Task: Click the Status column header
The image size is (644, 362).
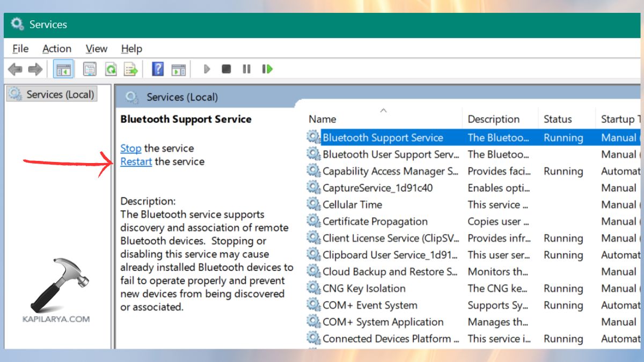Action: point(558,119)
